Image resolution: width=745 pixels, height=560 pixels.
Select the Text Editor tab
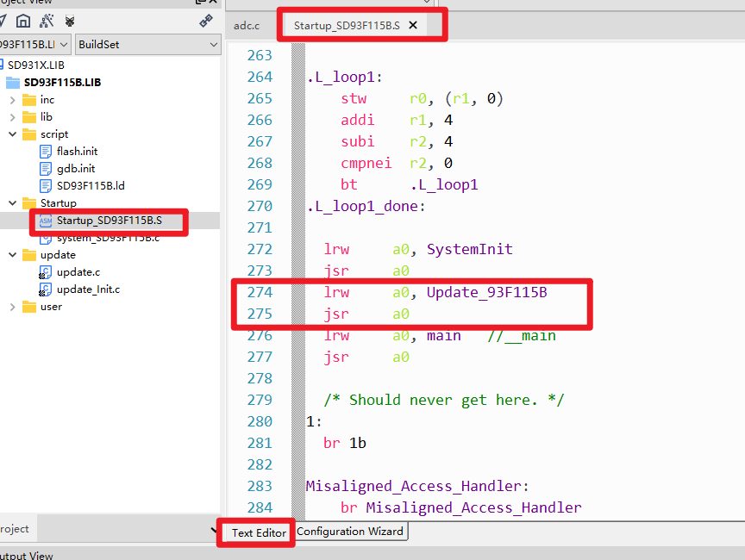tap(259, 532)
